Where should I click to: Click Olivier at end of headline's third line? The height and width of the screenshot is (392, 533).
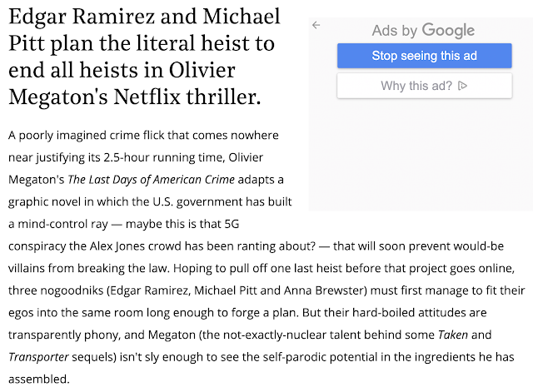coord(202,70)
